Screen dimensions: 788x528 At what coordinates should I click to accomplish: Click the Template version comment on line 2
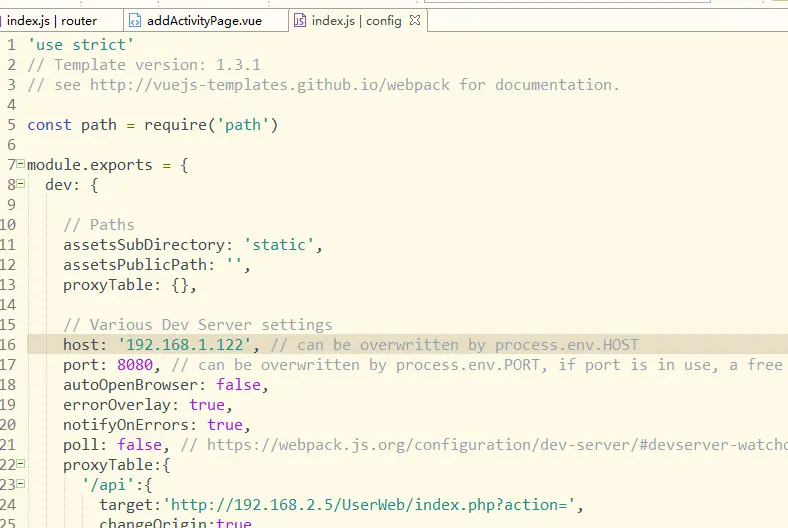coord(144,65)
